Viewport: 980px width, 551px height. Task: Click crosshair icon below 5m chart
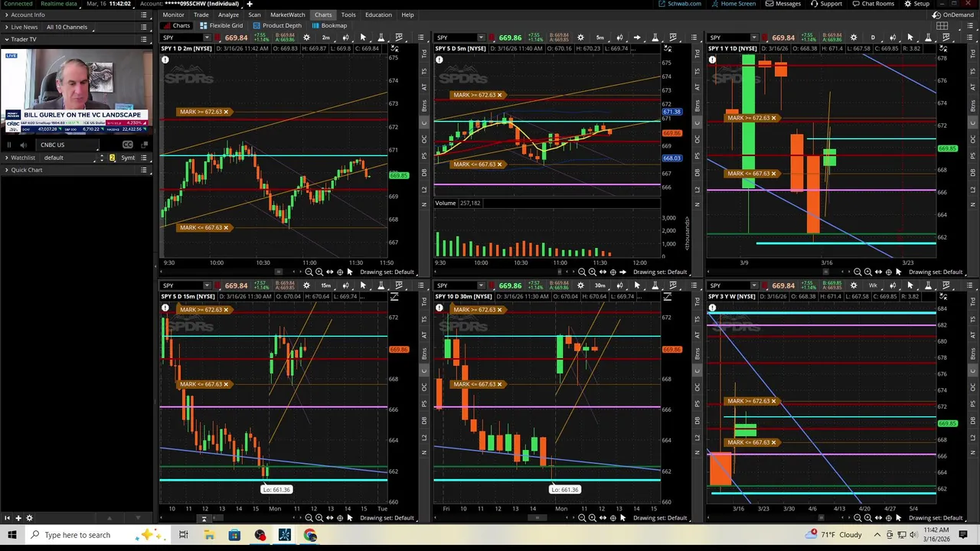tap(613, 272)
